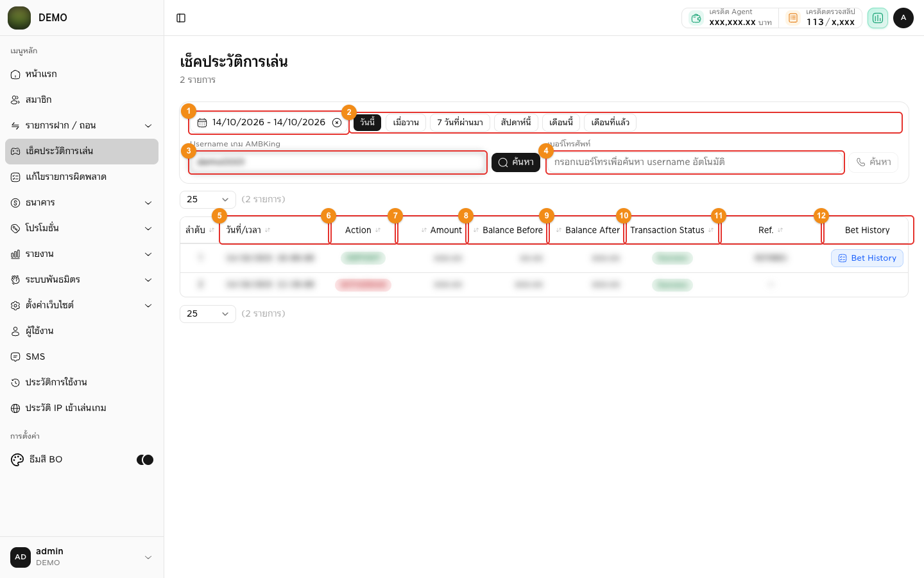924x578 pixels.
Task: Click the phone number search field
Action: (x=695, y=162)
